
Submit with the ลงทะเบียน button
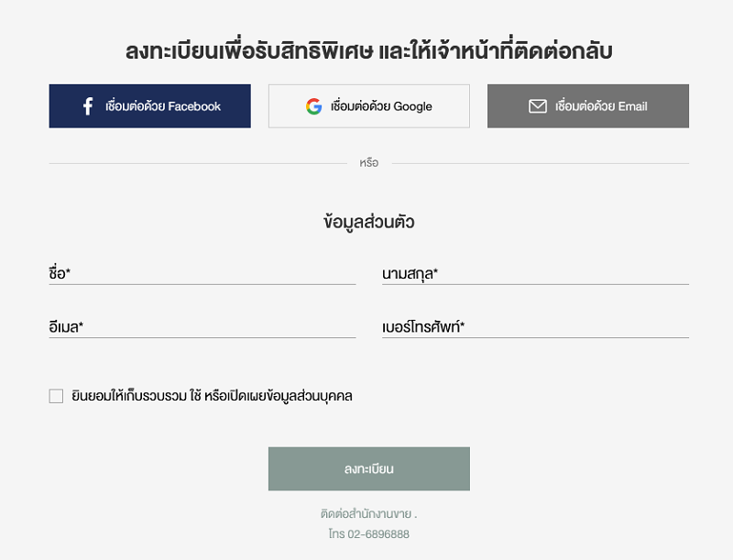(x=369, y=469)
